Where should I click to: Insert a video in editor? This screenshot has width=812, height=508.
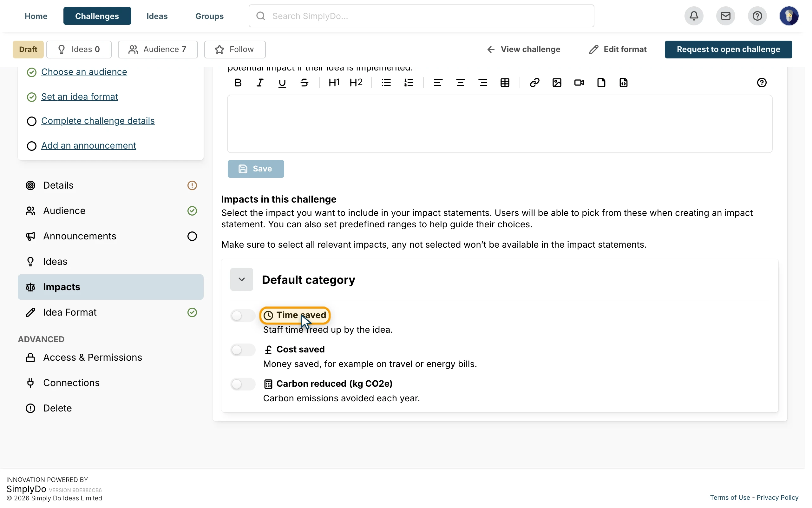point(579,83)
